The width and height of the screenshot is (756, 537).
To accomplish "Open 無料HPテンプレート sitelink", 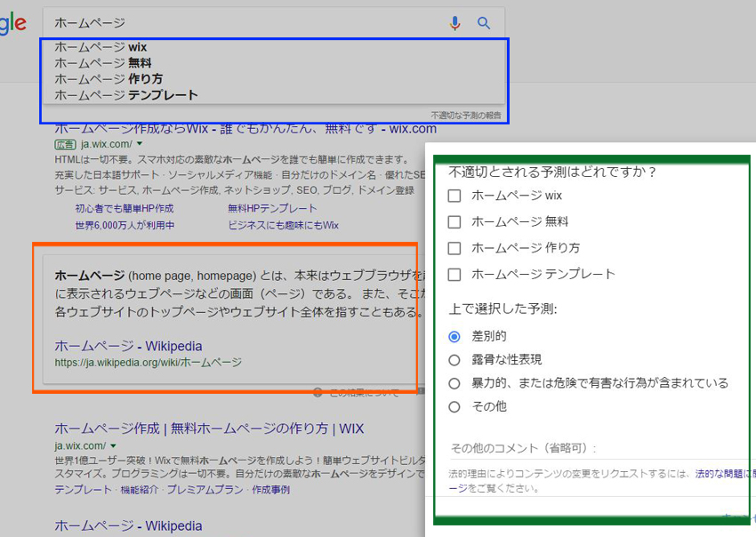I will (x=272, y=208).
